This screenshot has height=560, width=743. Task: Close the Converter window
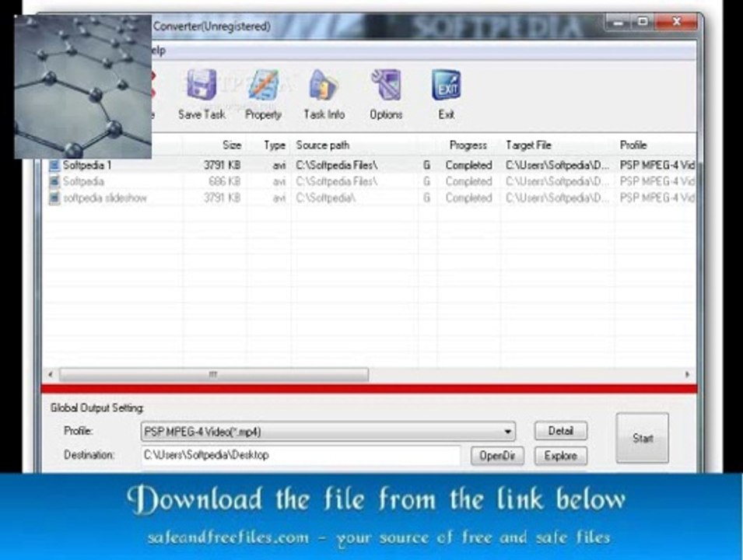677,22
